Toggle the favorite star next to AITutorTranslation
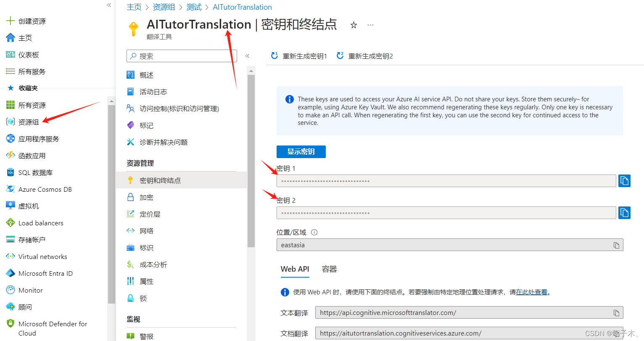Viewport: 644px width, 341px height. point(354,25)
